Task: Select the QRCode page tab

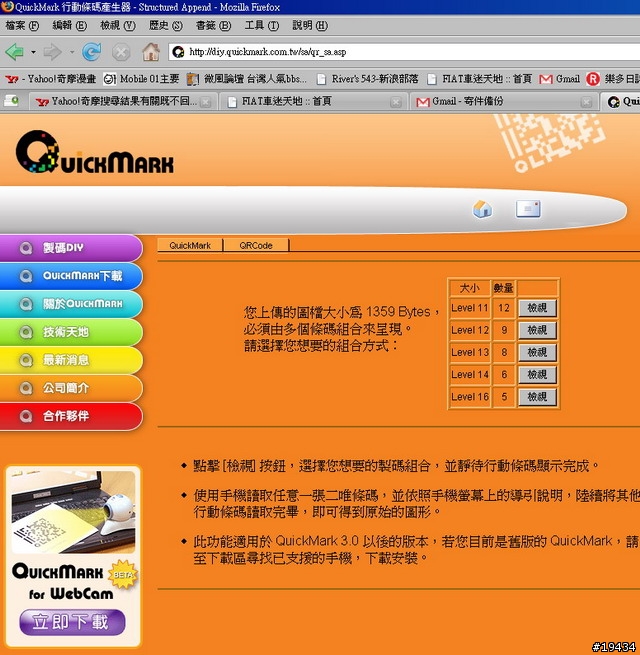Action: pos(256,246)
